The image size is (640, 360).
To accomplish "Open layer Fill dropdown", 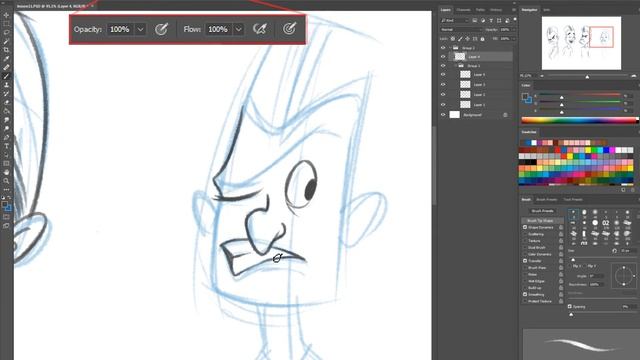I will pyautogui.click(x=514, y=39).
